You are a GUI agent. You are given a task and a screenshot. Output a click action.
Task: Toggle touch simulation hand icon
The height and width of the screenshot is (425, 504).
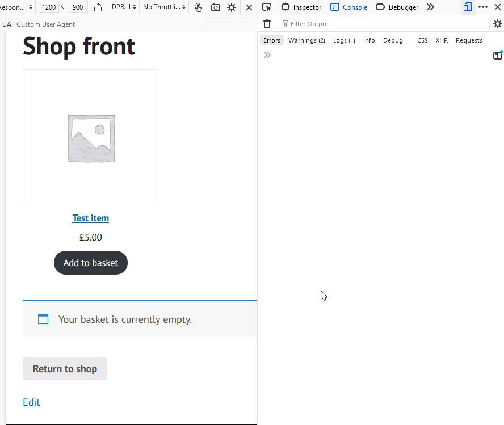click(198, 7)
